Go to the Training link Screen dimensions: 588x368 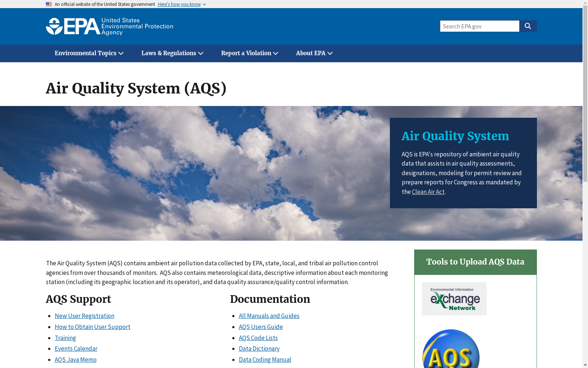coord(65,338)
